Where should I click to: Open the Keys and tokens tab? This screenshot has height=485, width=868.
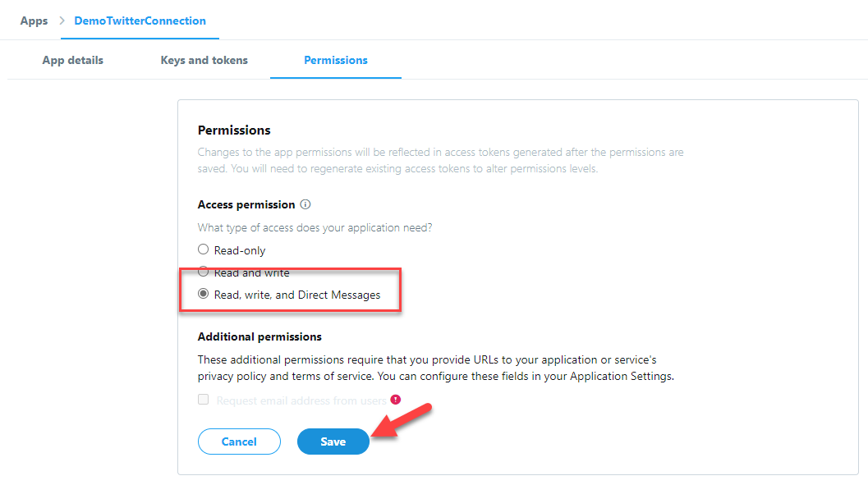[204, 60]
